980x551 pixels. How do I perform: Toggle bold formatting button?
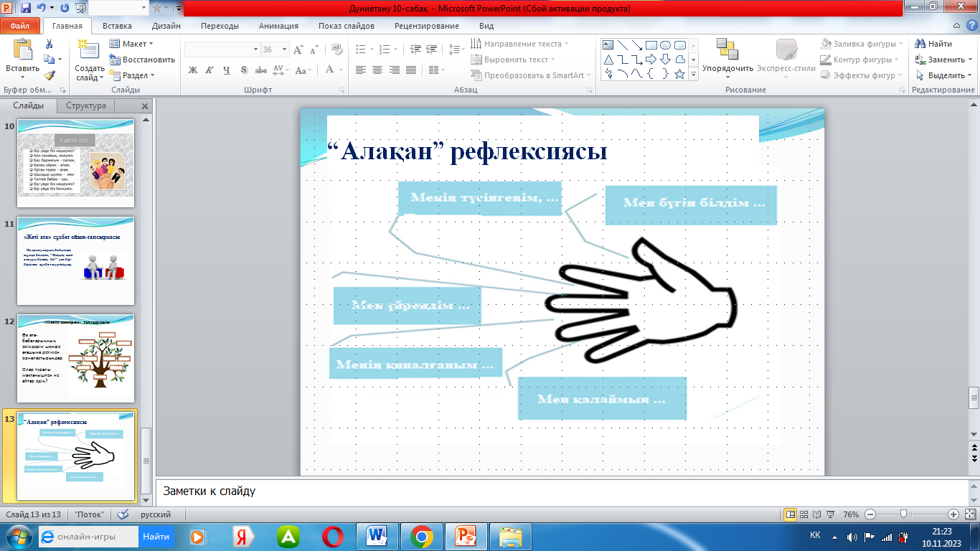(x=192, y=70)
